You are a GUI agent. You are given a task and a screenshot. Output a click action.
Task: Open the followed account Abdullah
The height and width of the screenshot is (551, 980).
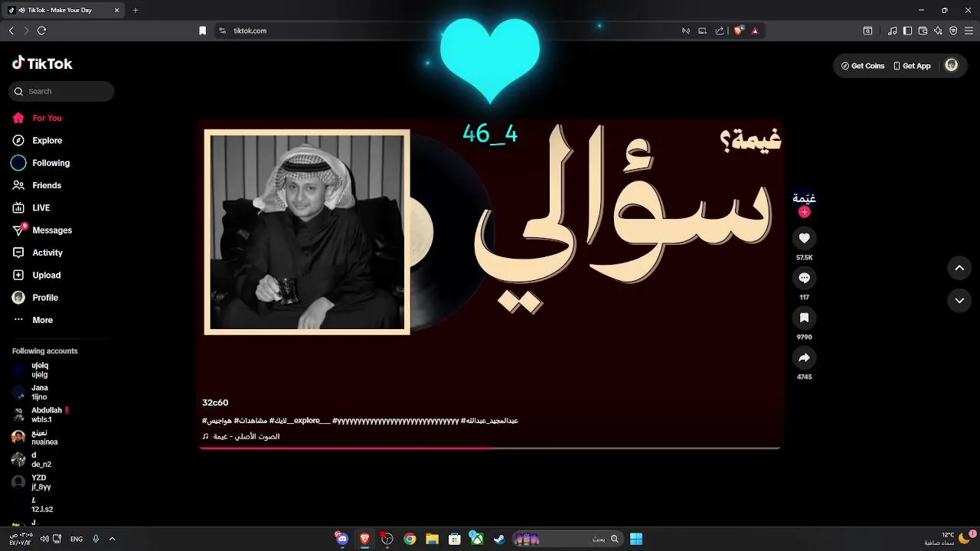click(40, 415)
